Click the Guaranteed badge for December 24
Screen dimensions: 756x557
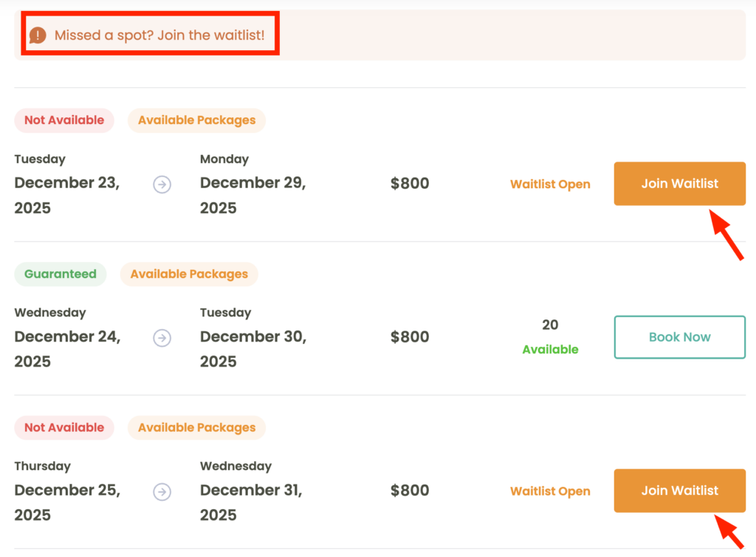click(61, 274)
